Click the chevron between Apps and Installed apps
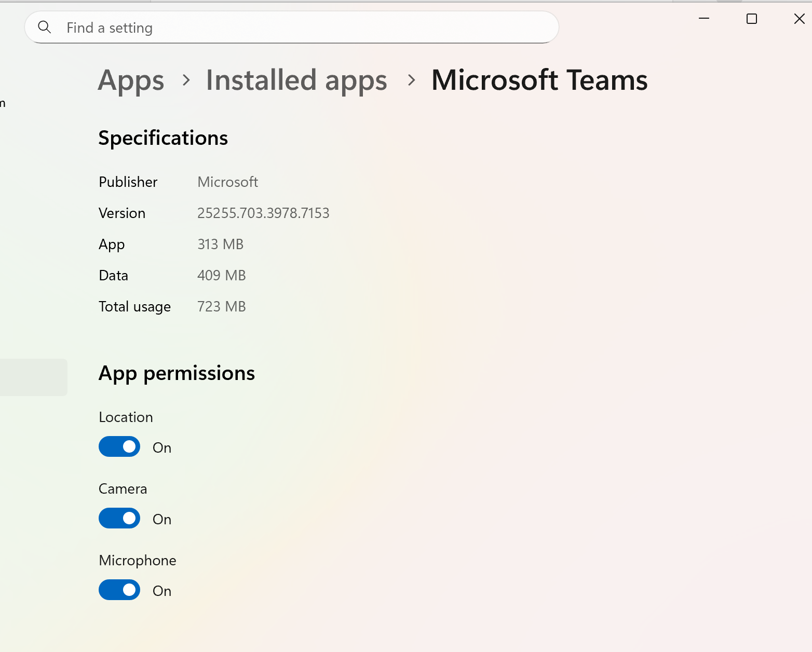The height and width of the screenshot is (652, 812). pos(186,80)
